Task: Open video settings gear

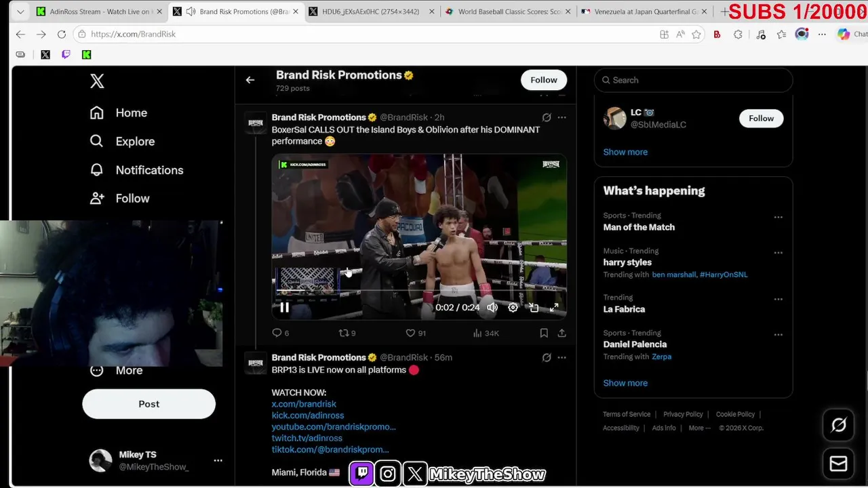Action: click(513, 307)
